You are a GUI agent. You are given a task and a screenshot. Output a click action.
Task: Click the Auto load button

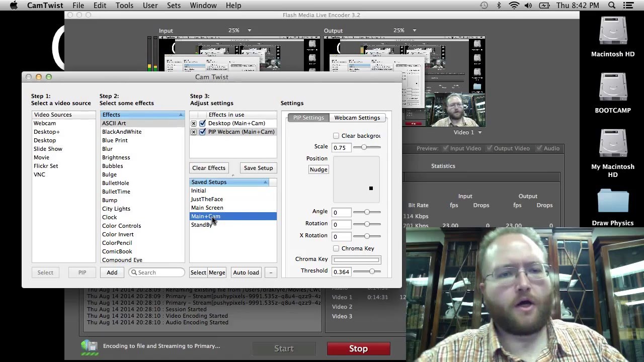coord(246,273)
